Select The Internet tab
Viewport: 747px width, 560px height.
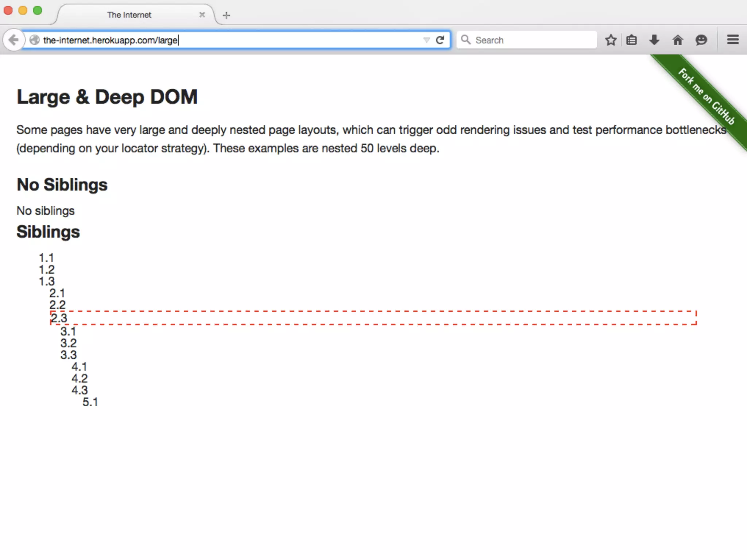click(129, 15)
